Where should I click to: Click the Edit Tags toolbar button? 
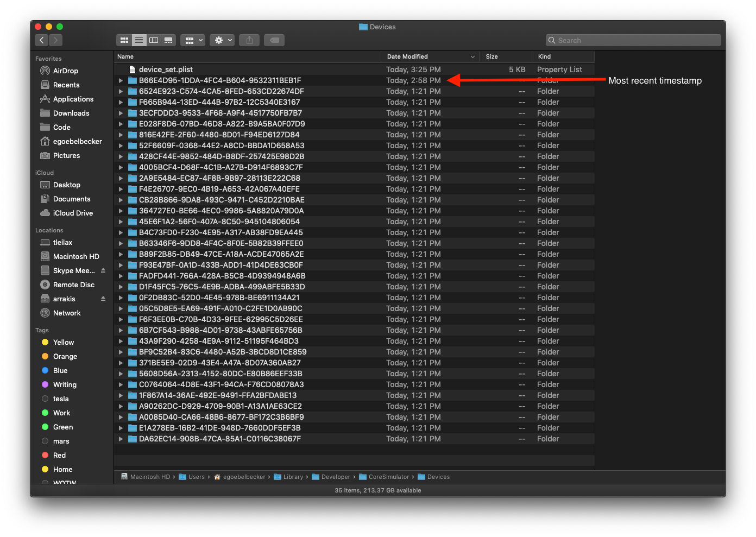click(x=275, y=40)
